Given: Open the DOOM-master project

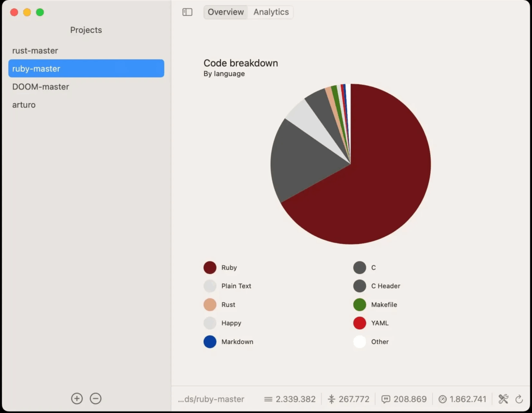Looking at the screenshot, I should (x=86, y=87).
